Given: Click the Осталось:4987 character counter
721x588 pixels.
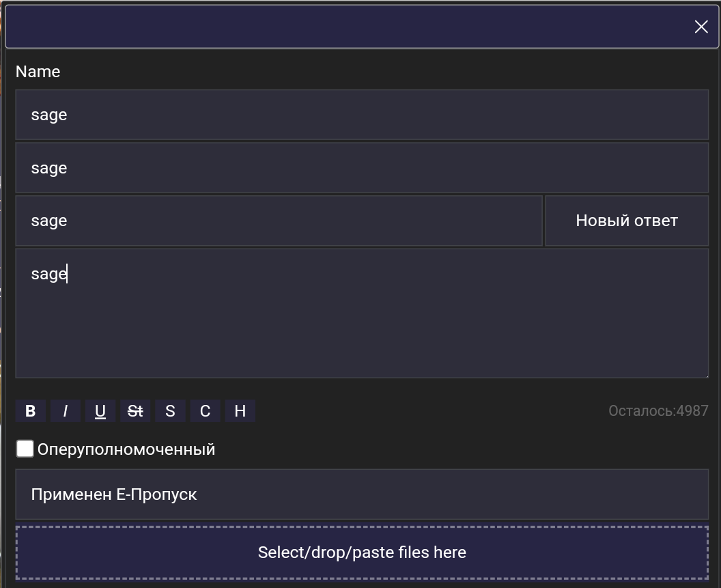Looking at the screenshot, I should (658, 411).
